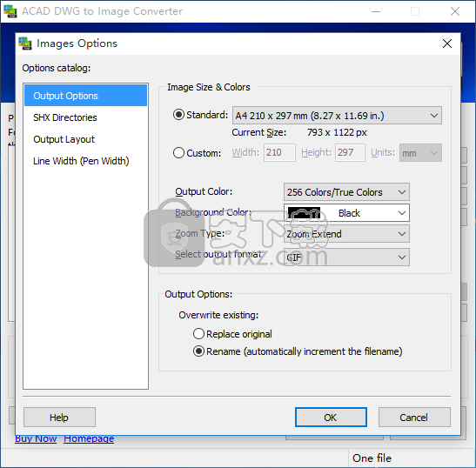Viewport: 476px width, 468px height.
Task: Click the ACAD DWG Converter app icon
Action: (x=10, y=11)
